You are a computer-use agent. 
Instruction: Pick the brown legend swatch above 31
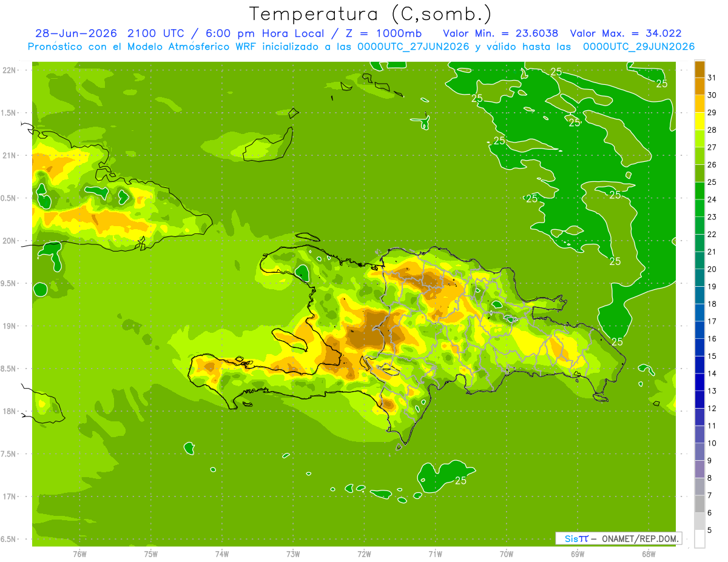[699, 69]
